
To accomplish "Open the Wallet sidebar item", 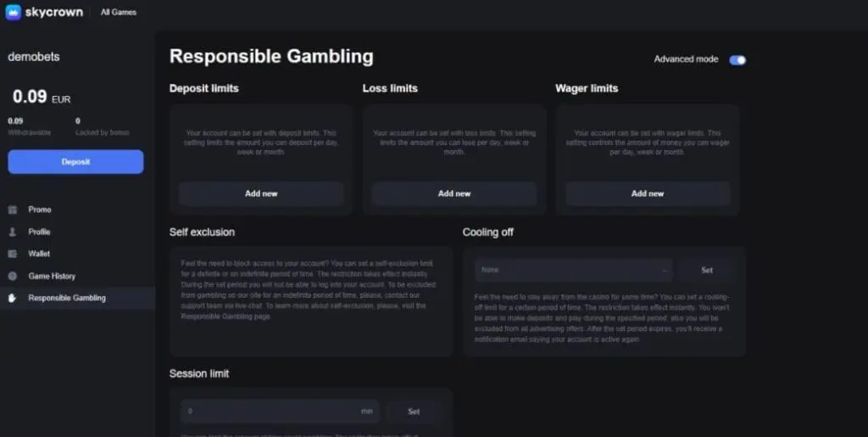I will click(39, 254).
